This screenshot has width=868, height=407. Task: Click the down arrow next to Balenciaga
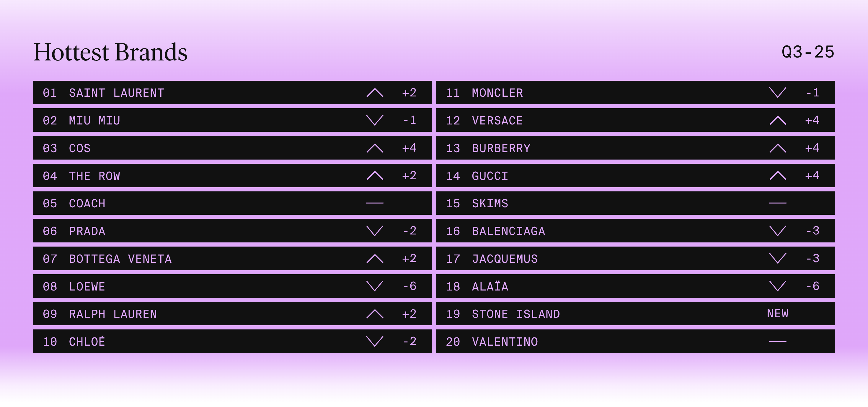(x=778, y=231)
